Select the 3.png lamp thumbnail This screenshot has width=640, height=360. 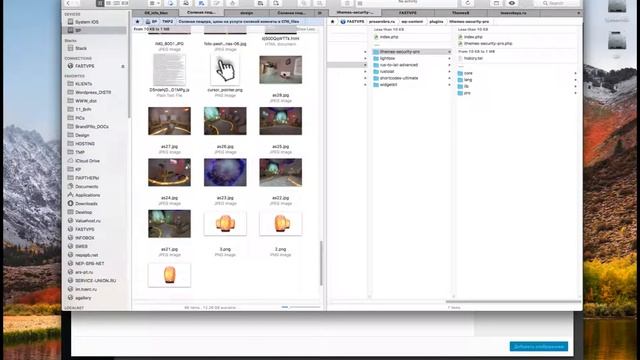(x=225, y=223)
